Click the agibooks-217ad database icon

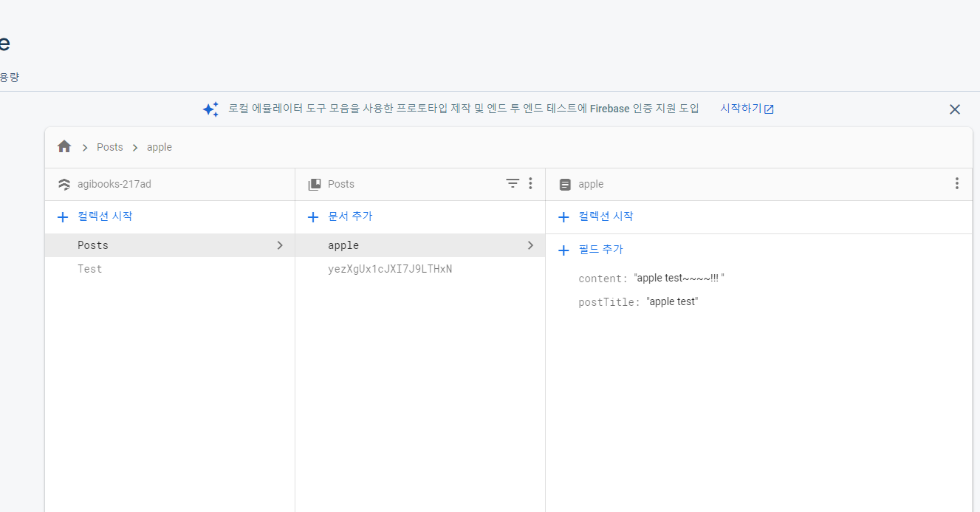(x=64, y=184)
